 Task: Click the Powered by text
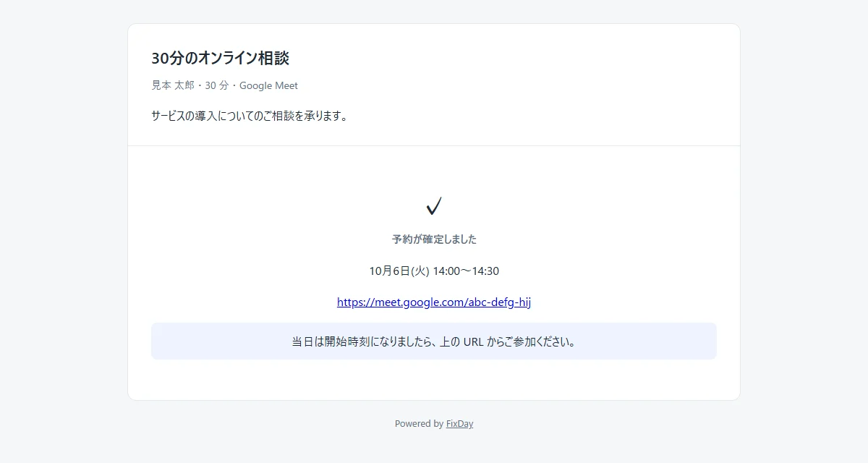419,424
